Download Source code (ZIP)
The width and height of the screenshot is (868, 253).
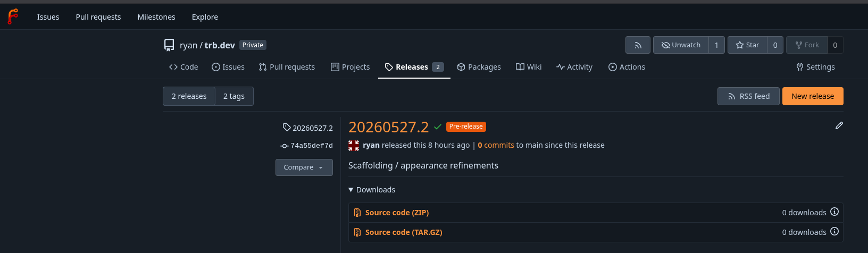pyautogui.click(x=397, y=213)
